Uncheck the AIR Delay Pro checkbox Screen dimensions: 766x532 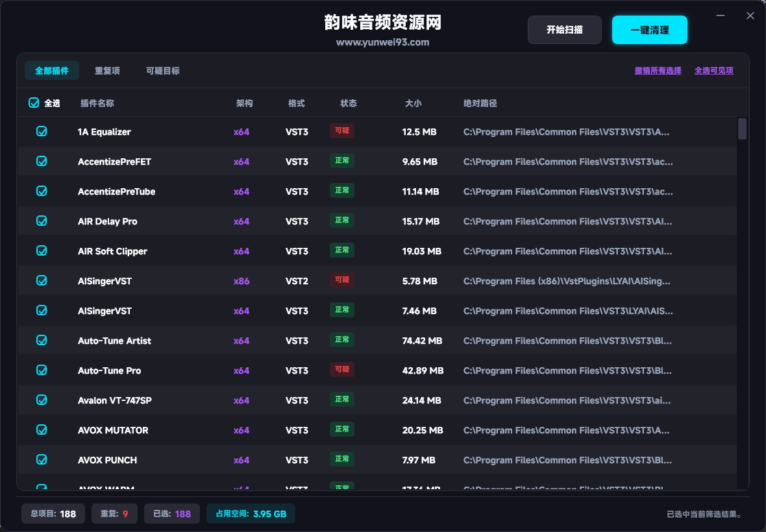click(x=42, y=221)
